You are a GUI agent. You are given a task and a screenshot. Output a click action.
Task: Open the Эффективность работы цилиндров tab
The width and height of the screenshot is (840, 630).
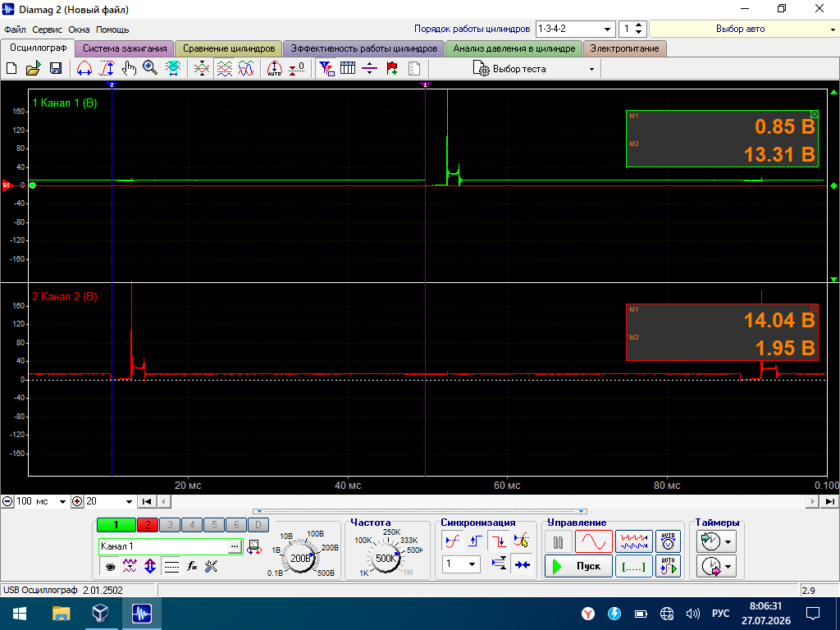pos(363,48)
